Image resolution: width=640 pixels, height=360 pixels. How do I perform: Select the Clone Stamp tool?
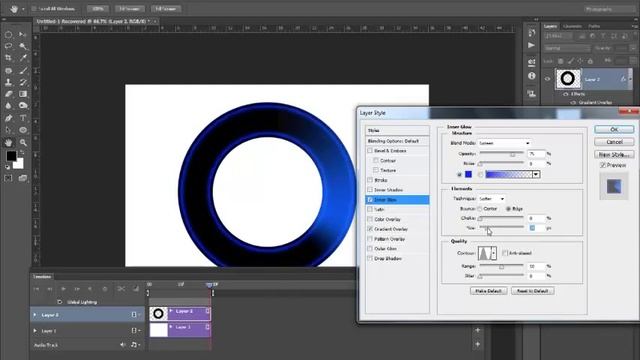8,82
